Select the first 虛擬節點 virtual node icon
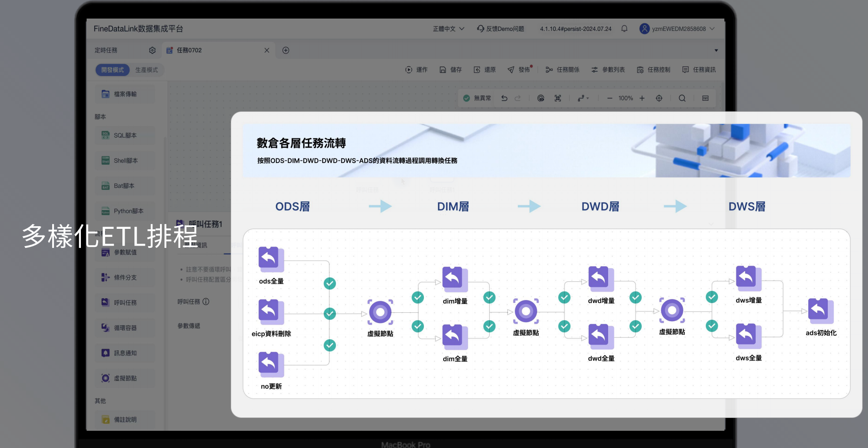This screenshot has height=448, width=868. tap(380, 312)
